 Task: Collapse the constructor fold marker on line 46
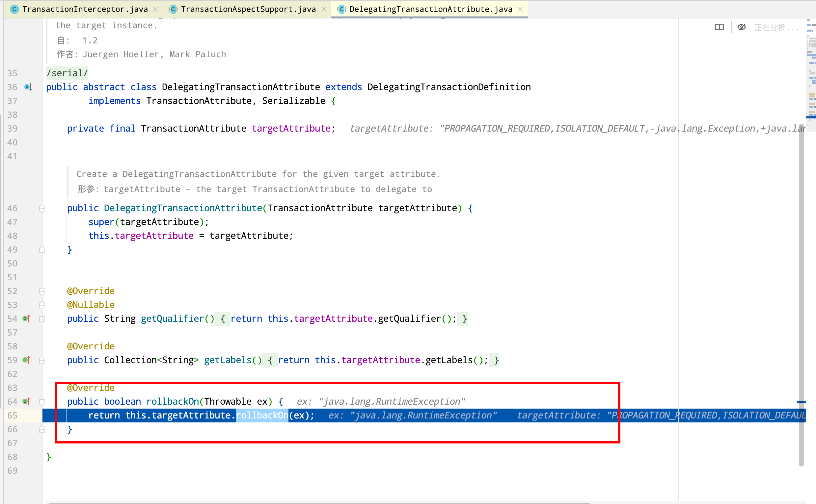click(x=42, y=209)
